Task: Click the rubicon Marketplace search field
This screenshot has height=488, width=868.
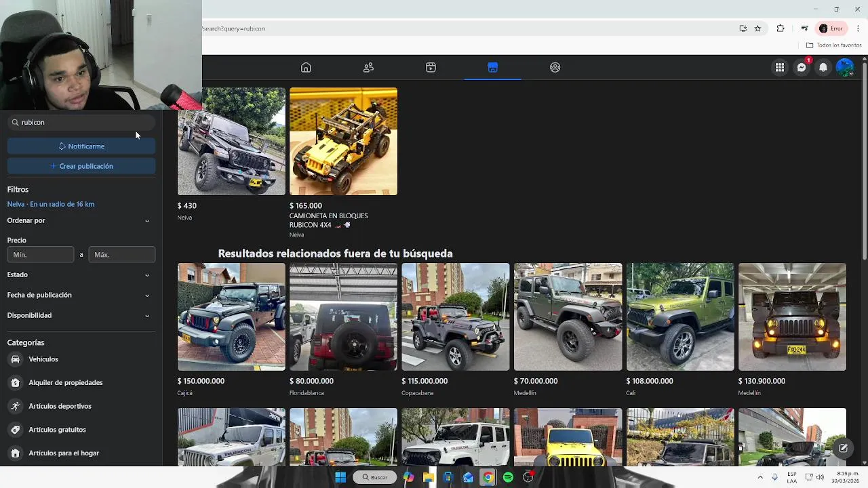Action: 81,122
